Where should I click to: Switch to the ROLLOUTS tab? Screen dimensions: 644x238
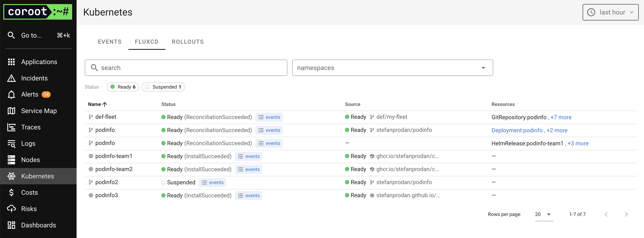pyautogui.click(x=188, y=42)
